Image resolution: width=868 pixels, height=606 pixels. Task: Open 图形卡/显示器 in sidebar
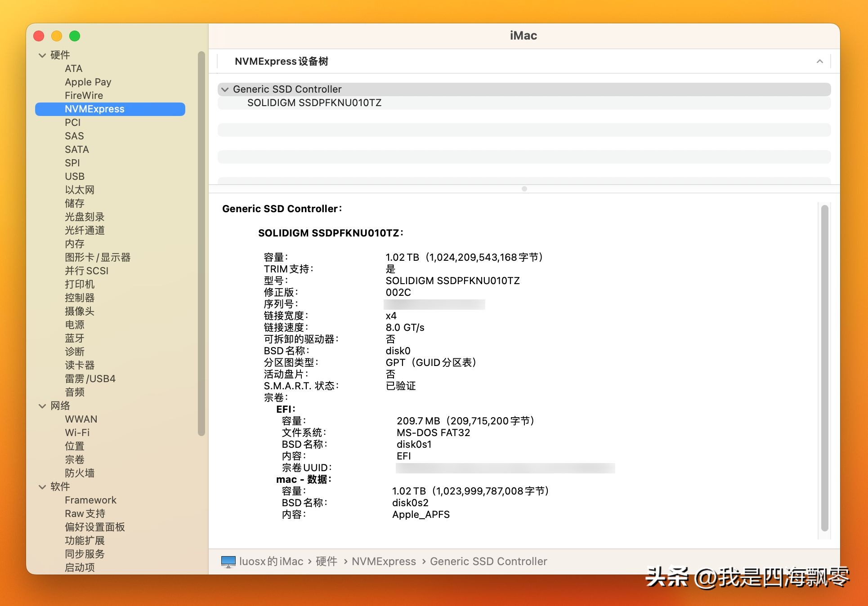coord(98,257)
